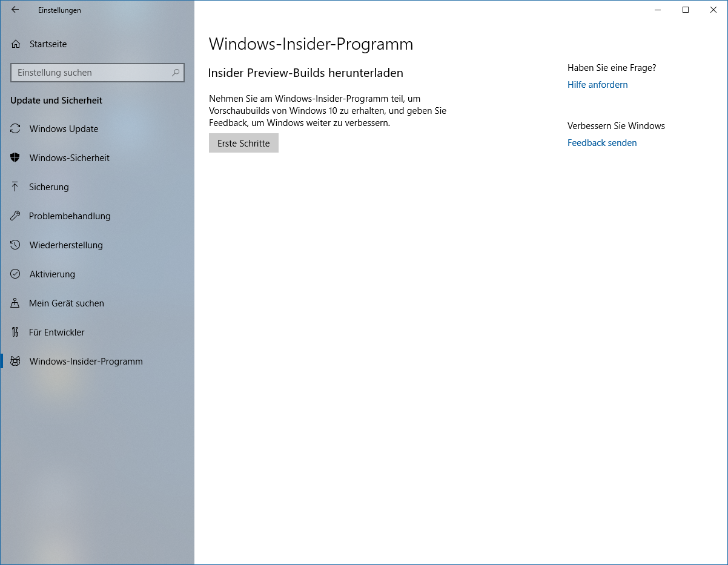Image resolution: width=728 pixels, height=565 pixels.
Task: Click the Sicherung upload arrow icon
Action: [16, 187]
